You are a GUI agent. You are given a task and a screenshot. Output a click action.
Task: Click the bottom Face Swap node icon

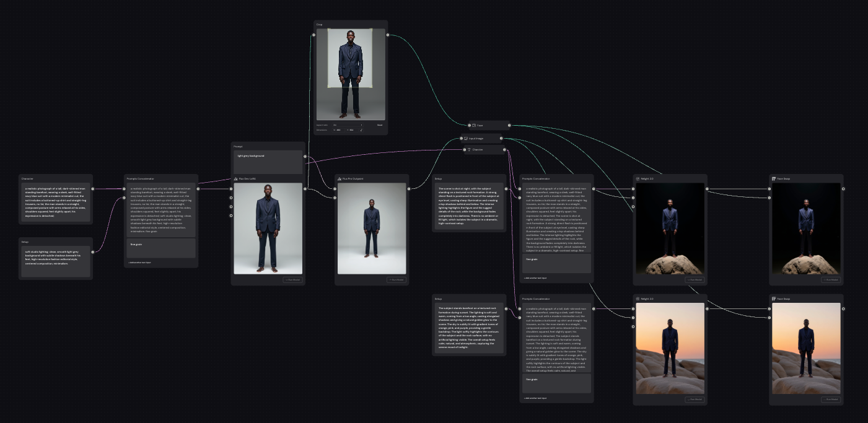(x=774, y=299)
